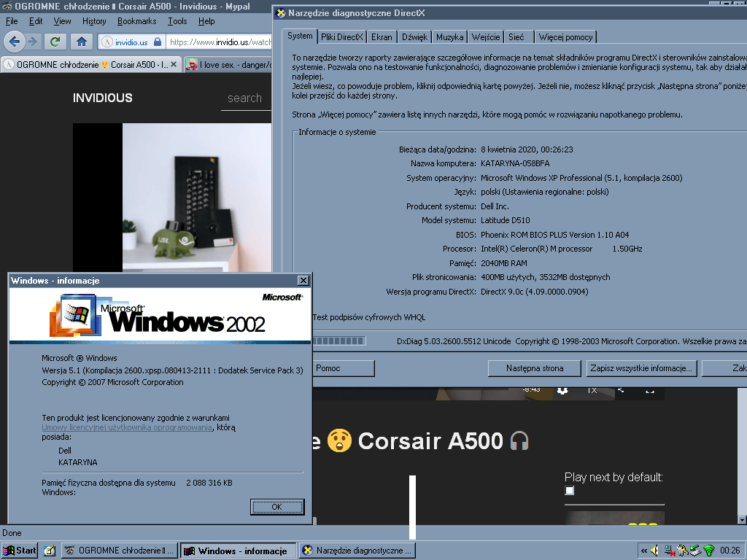This screenshot has height=560, width=747.
Task: Toggle the Play next by default checkbox
Action: click(570, 491)
